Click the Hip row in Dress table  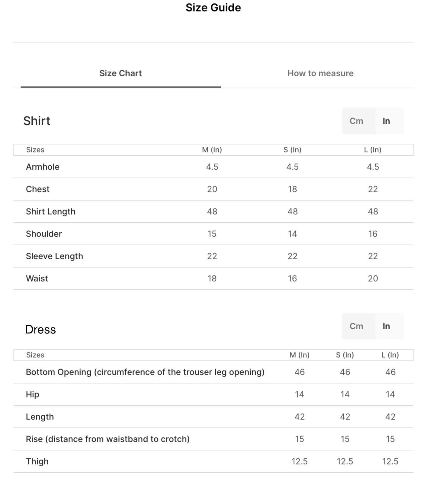pyautogui.click(x=213, y=394)
